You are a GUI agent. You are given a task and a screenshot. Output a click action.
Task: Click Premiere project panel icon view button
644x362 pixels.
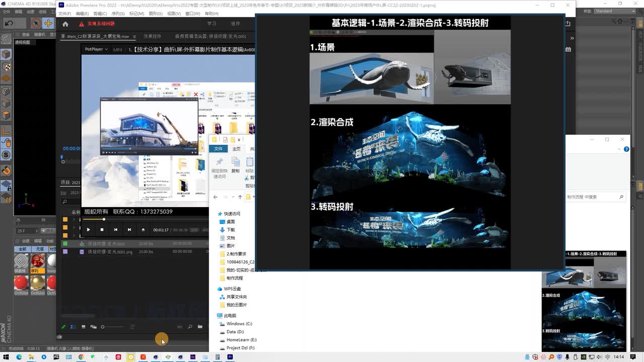coord(84,327)
